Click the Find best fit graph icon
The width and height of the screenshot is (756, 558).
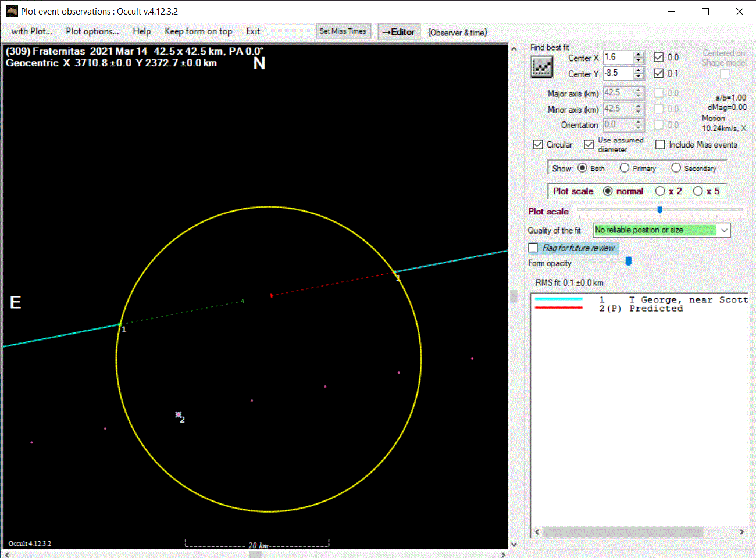pos(541,67)
